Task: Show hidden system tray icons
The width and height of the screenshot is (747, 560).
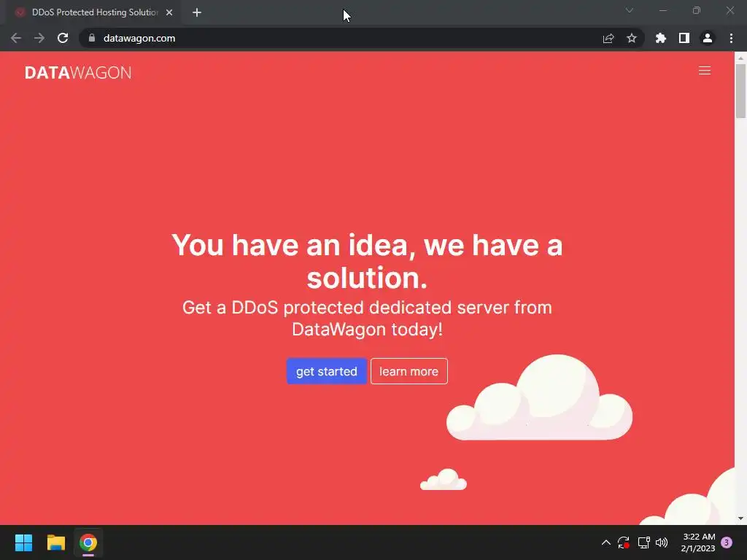Action: [x=606, y=542]
